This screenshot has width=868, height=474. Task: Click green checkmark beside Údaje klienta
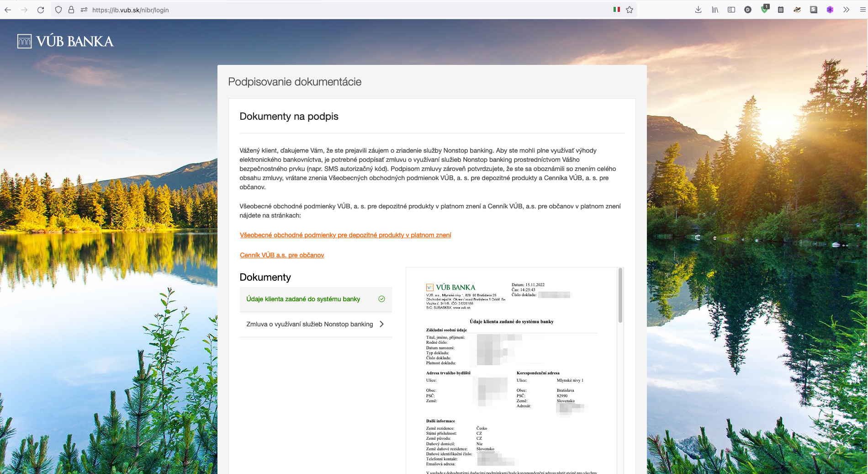pyautogui.click(x=381, y=299)
